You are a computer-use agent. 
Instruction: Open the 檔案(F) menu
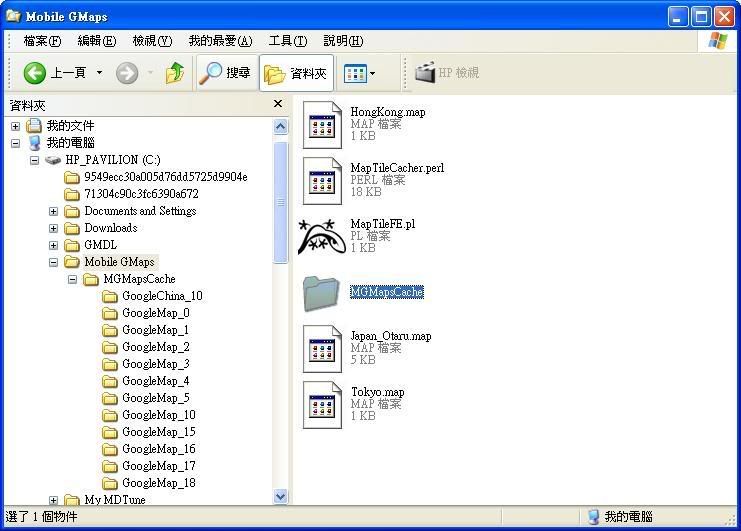coord(42,41)
